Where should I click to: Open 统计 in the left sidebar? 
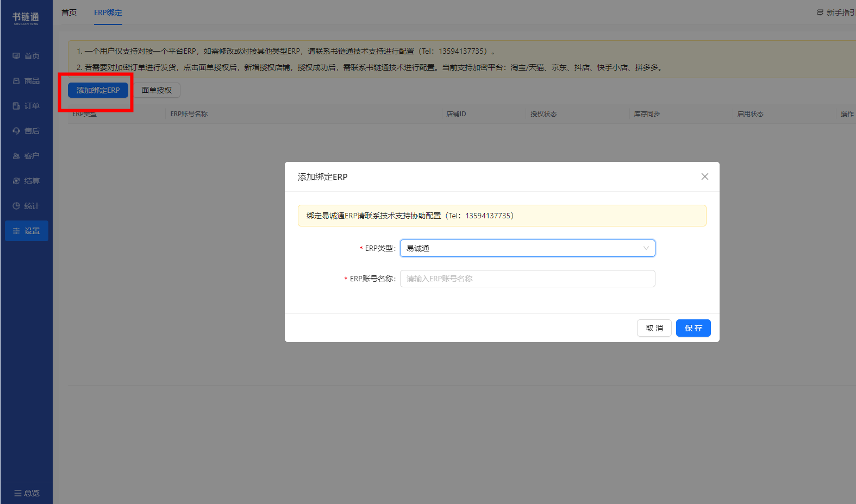click(27, 206)
